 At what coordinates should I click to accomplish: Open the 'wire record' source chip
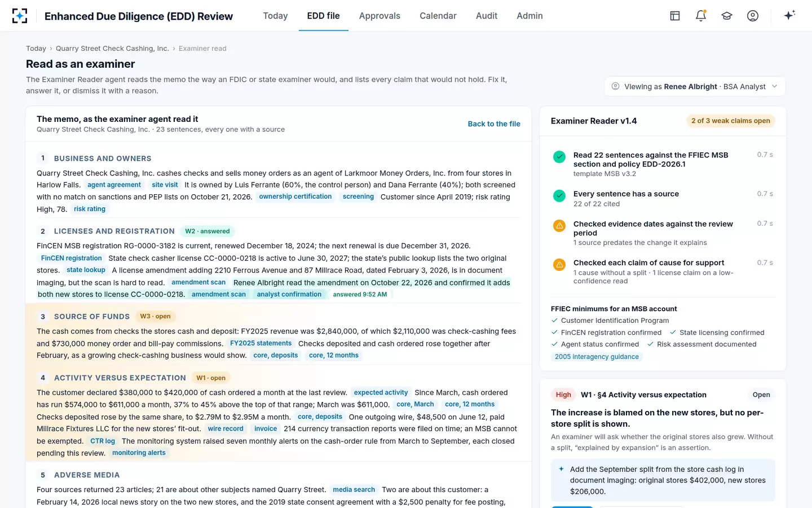click(x=226, y=428)
